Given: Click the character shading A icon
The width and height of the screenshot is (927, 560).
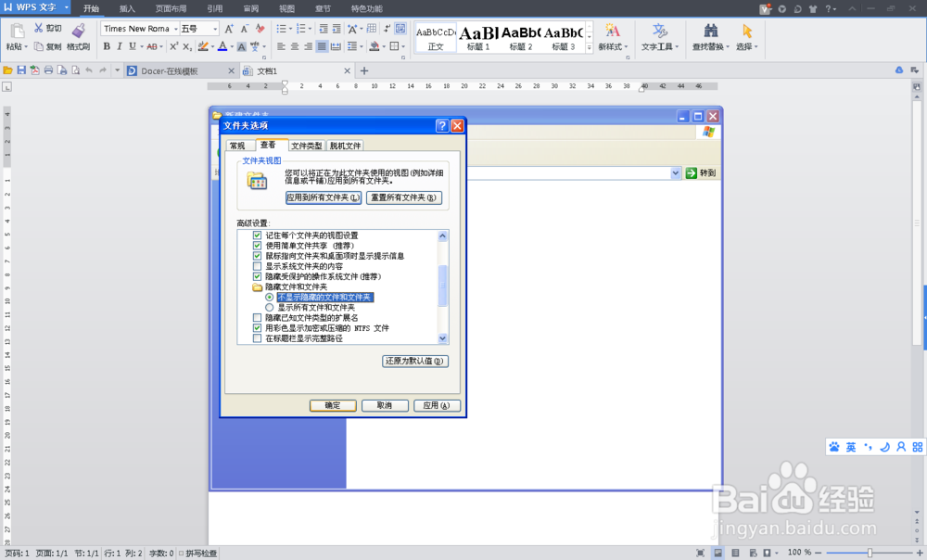Looking at the screenshot, I should point(242,46).
